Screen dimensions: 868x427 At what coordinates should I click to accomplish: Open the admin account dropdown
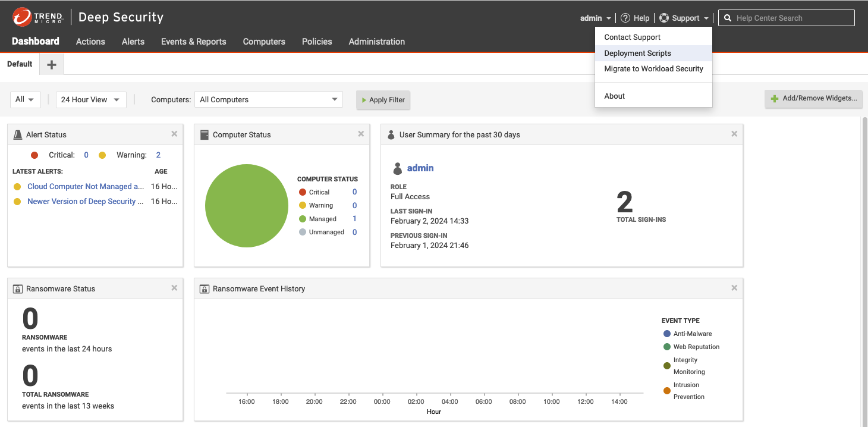point(595,17)
